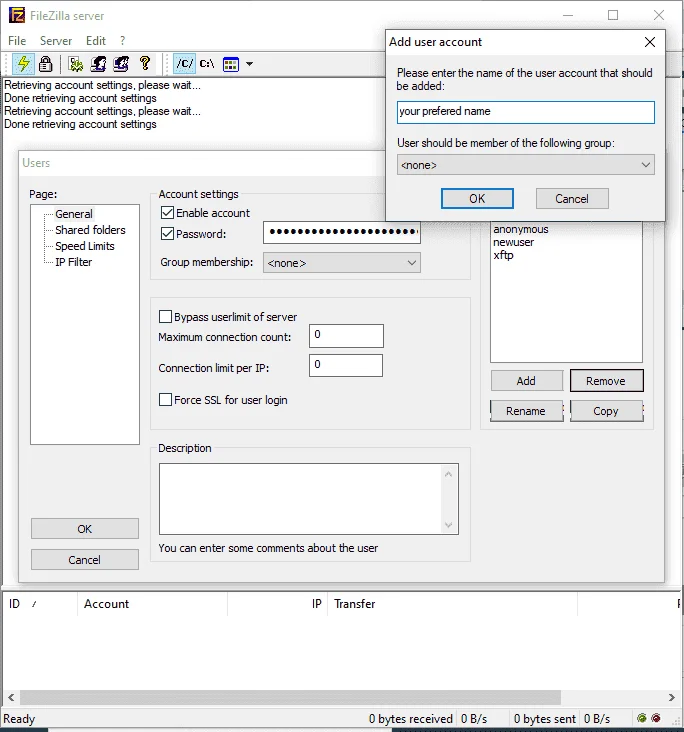Screen dimensions: 684x732
Task: Open dropdown arrow beside the grid icon
Action: point(249,64)
